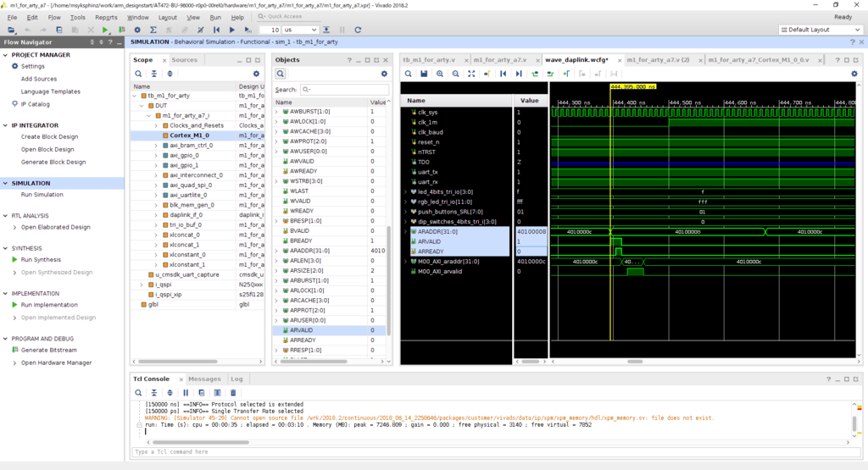Screen dimensions: 868x470
Task: Click the yellow 444,395.000 ns cursor marker
Action: 632,87
